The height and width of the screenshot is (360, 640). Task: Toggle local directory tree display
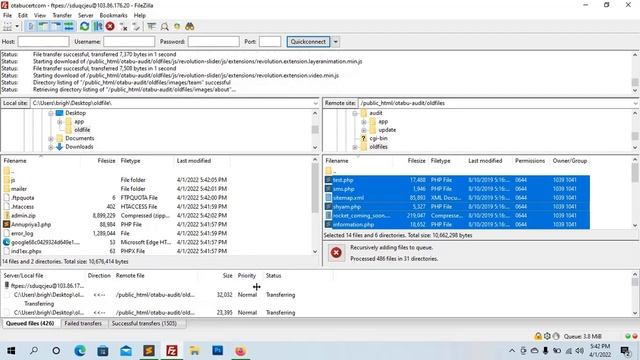(43, 27)
